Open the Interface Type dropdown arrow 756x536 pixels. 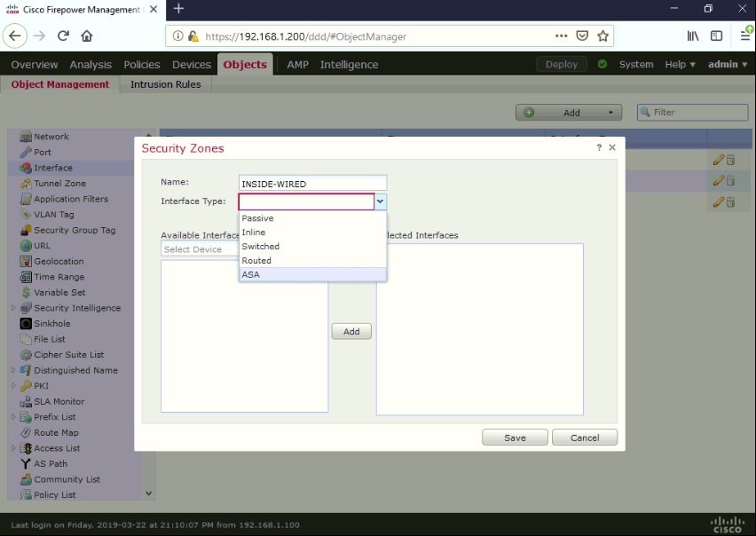[381, 201]
